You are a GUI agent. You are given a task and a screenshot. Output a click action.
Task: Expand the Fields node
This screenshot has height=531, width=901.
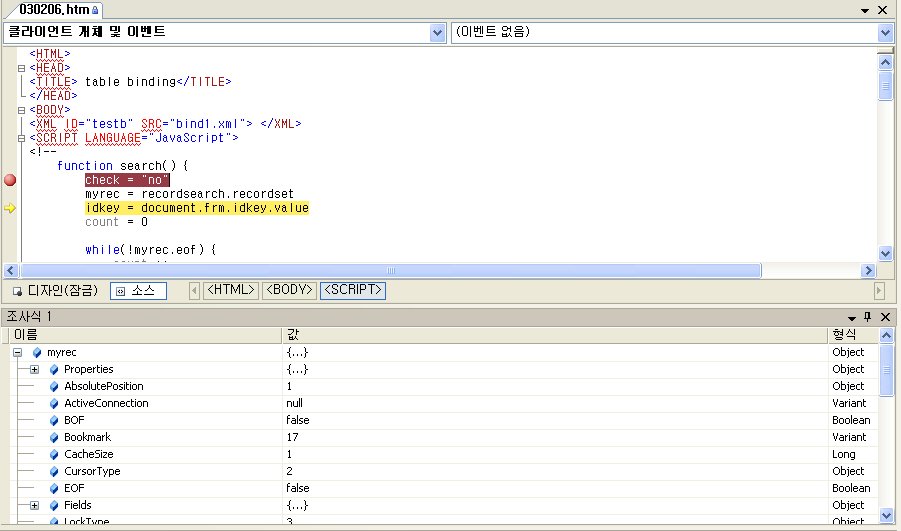pyautogui.click(x=34, y=505)
